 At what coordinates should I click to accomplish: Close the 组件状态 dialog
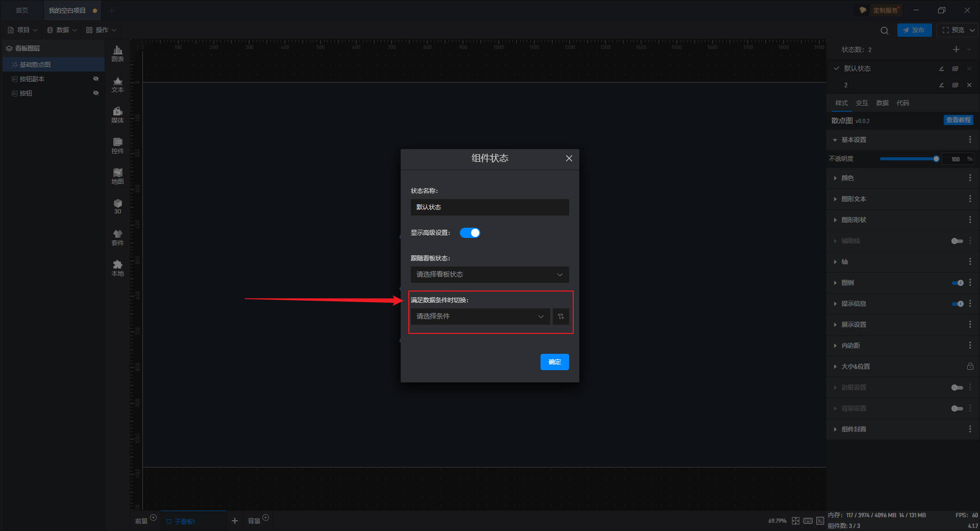pyautogui.click(x=569, y=158)
